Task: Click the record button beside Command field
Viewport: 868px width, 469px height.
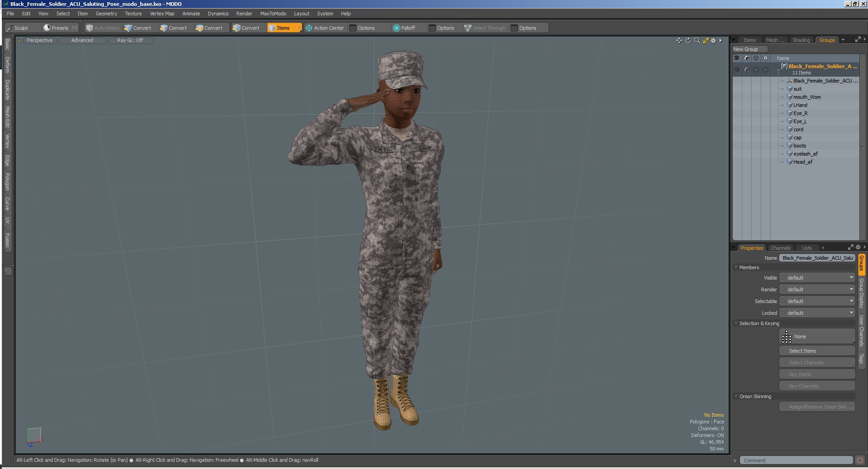Action: pyautogui.click(x=860, y=460)
